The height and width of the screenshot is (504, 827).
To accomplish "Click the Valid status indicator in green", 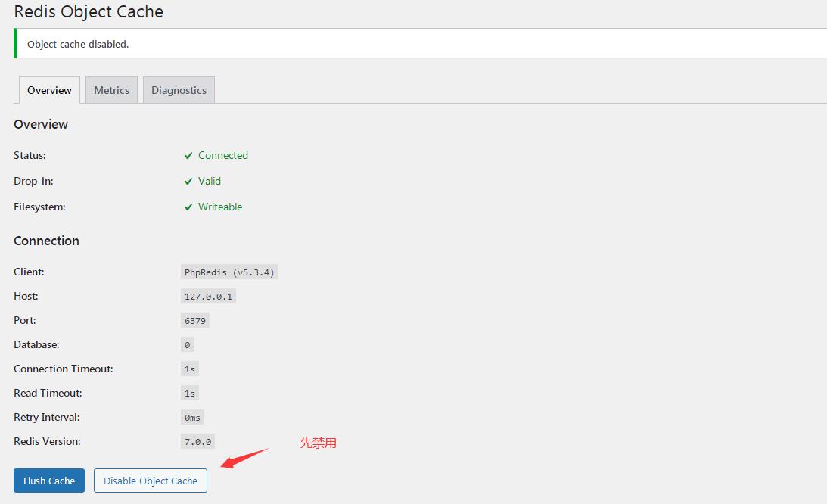I will click(x=210, y=181).
